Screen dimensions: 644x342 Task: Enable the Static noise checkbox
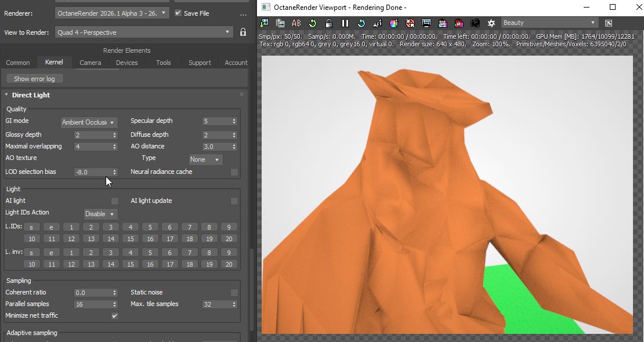[234, 292]
